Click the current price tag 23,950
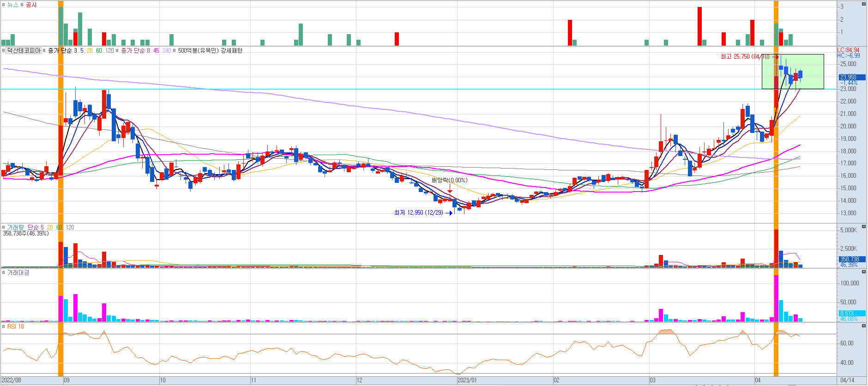 (x=852, y=77)
